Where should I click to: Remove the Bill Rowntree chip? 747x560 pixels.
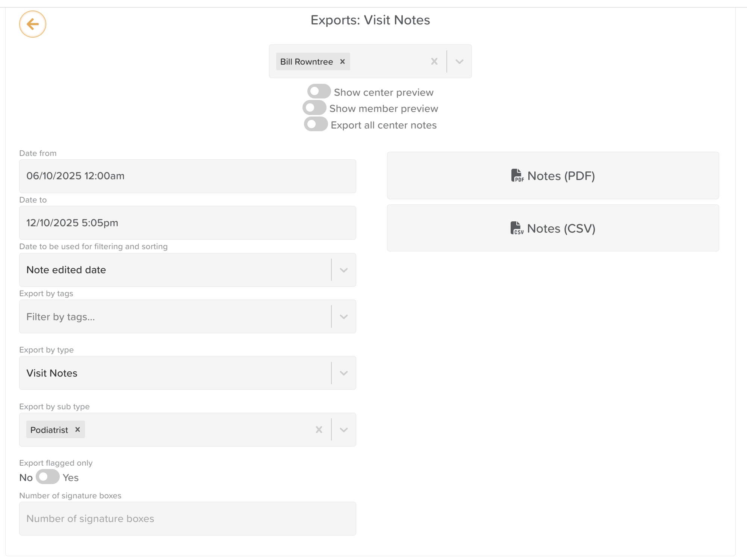pyautogui.click(x=342, y=62)
